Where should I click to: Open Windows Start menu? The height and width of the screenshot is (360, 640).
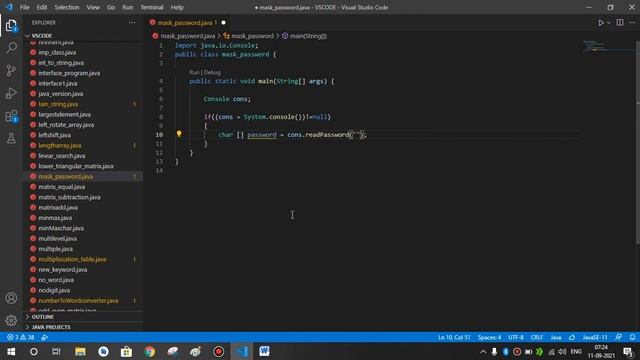tap(11, 351)
